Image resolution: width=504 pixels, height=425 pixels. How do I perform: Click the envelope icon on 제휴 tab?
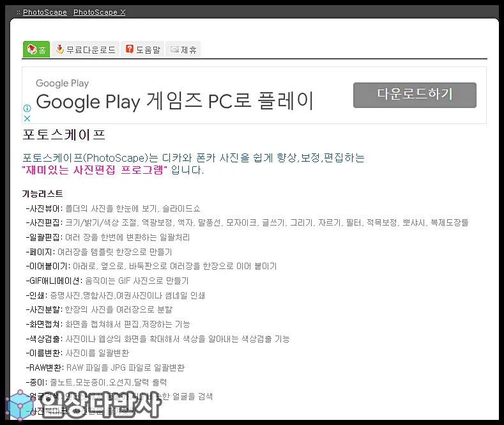(x=174, y=49)
